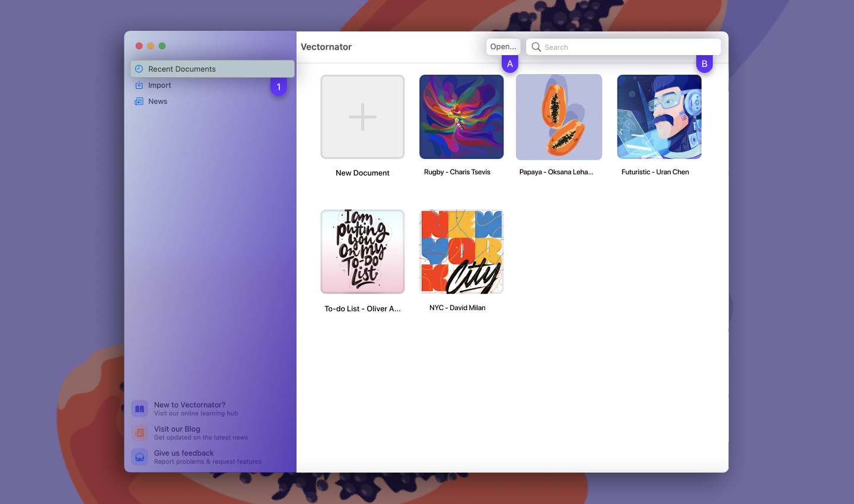Viewport: 854px width, 504px height.
Task: Click 'Visit our online learning hub' subtitle
Action: (196, 414)
